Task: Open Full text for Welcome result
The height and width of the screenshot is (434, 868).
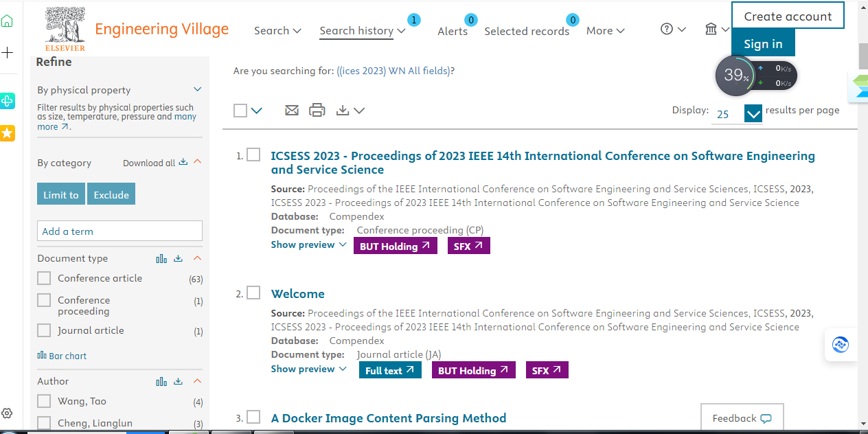Action: [x=390, y=370]
